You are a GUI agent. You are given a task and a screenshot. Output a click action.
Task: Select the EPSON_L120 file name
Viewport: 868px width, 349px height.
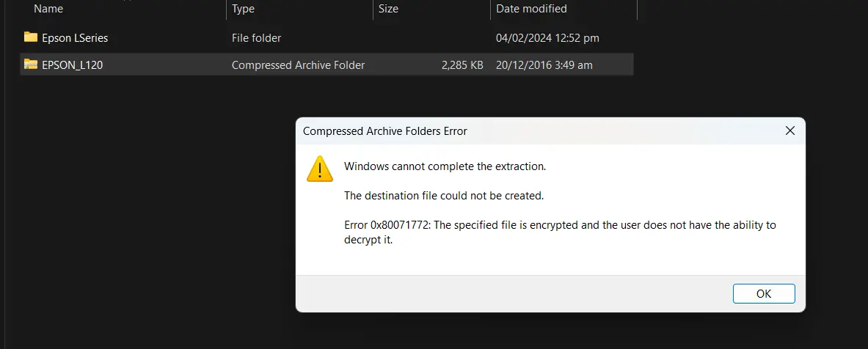point(73,65)
